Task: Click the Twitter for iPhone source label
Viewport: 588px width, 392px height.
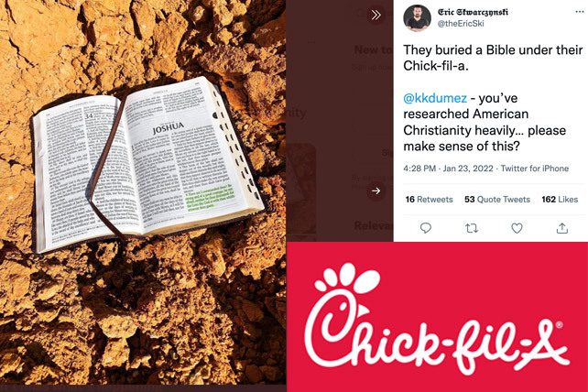Action: coord(535,169)
